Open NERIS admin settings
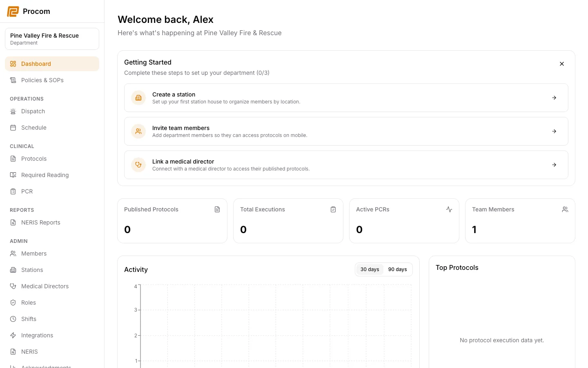 [x=52, y=352]
